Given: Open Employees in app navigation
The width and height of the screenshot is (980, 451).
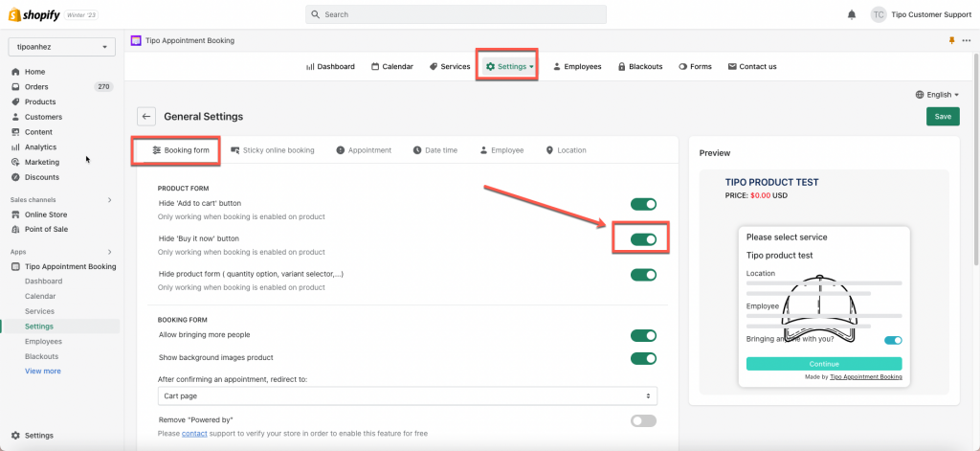Looking at the screenshot, I should [577, 66].
